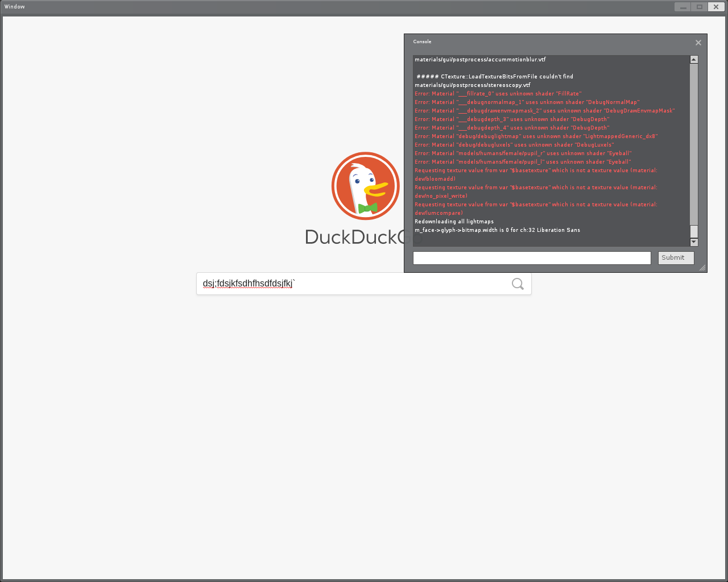Start a search using the magnifying glass icon
Image resolution: width=728 pixels, height=582 pixels.
click(517, 284)
